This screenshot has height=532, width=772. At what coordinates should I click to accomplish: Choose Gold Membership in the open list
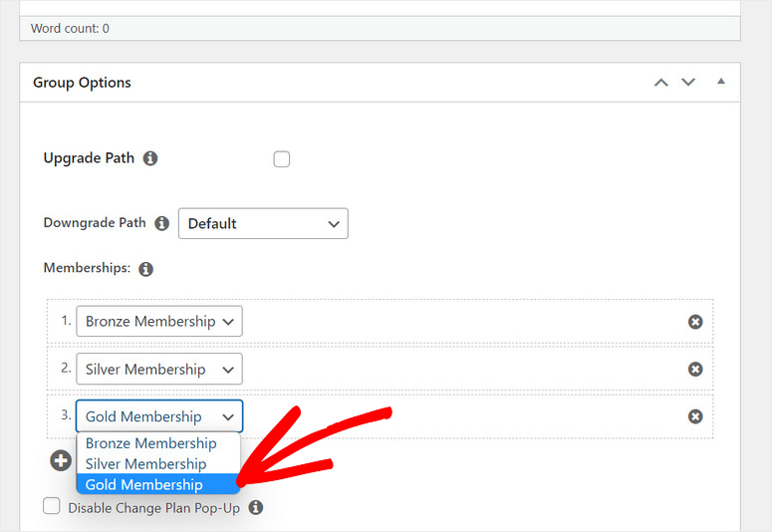(144, 485)
